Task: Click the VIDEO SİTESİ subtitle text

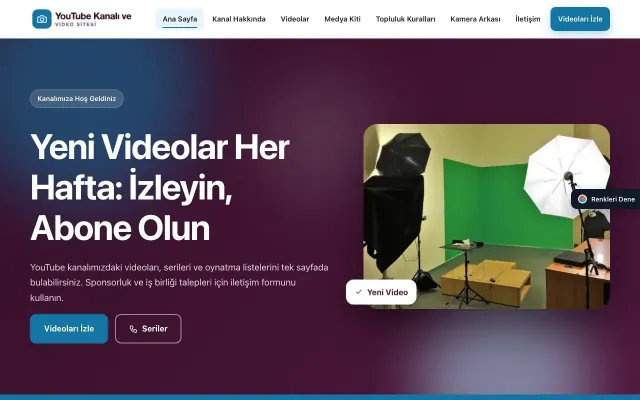Action: click(x=76, y=24)
